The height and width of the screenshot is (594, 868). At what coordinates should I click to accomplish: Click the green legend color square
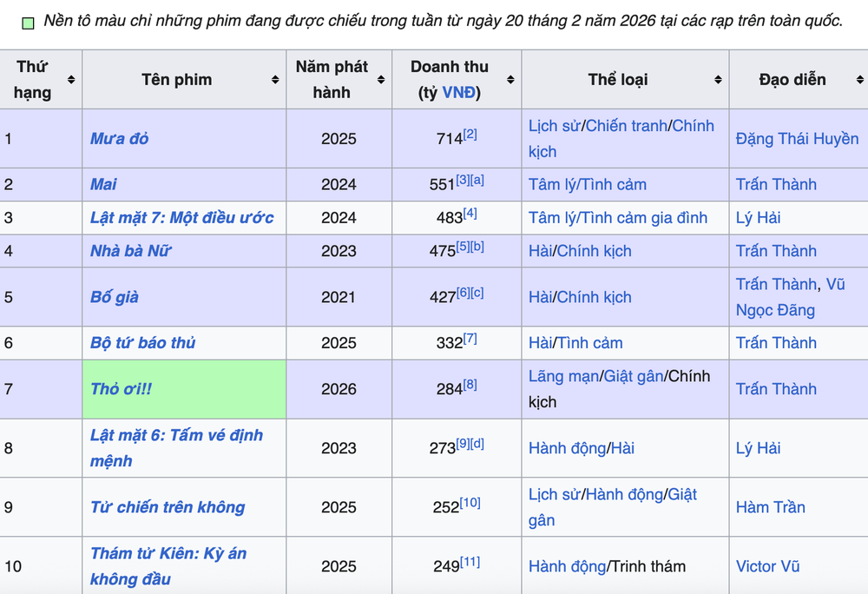(x=28, y=23)
